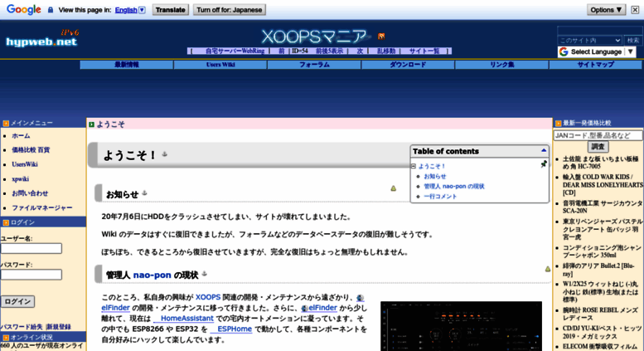644x351 pixels.
Task: Click the Translate button
Action: pyautogui.click(x=171, y=10)
